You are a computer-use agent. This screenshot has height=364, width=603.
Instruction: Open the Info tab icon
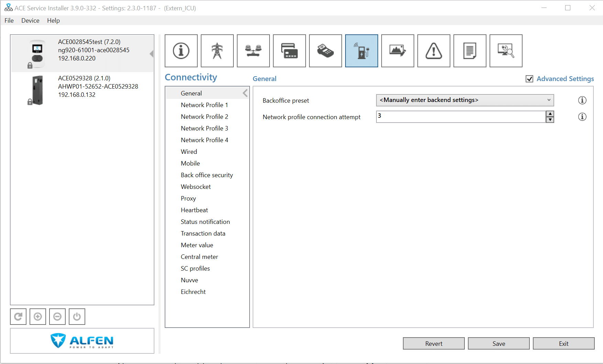tap(181, 50)
